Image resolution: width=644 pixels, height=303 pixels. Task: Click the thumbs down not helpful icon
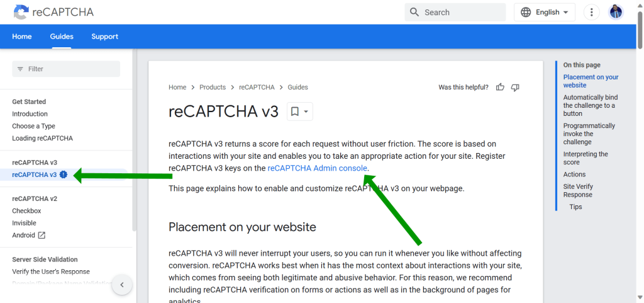515,87
